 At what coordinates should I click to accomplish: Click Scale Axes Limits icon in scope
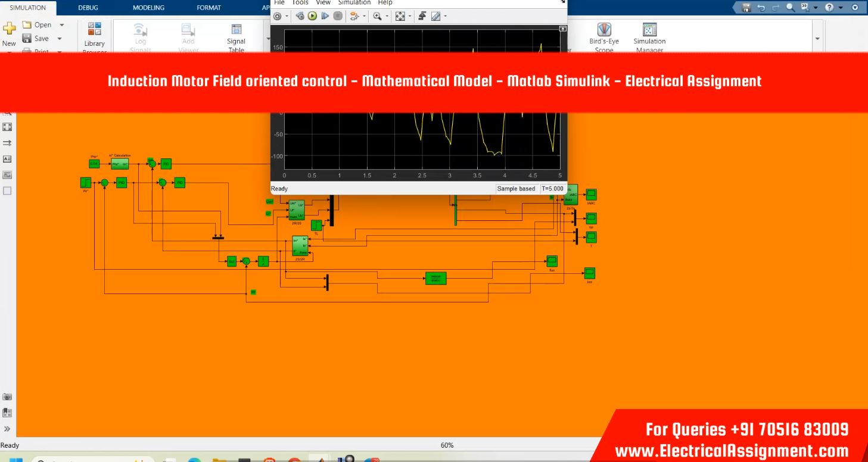click(x=400, y=16)
